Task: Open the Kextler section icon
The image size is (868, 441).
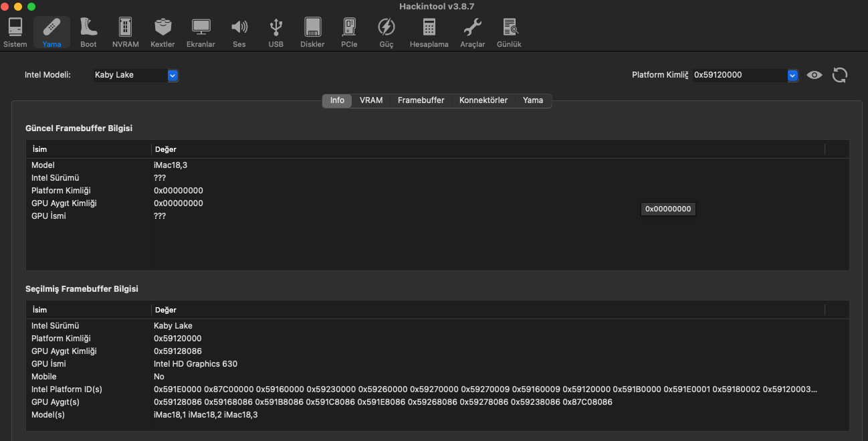Action: coord(162,33)
